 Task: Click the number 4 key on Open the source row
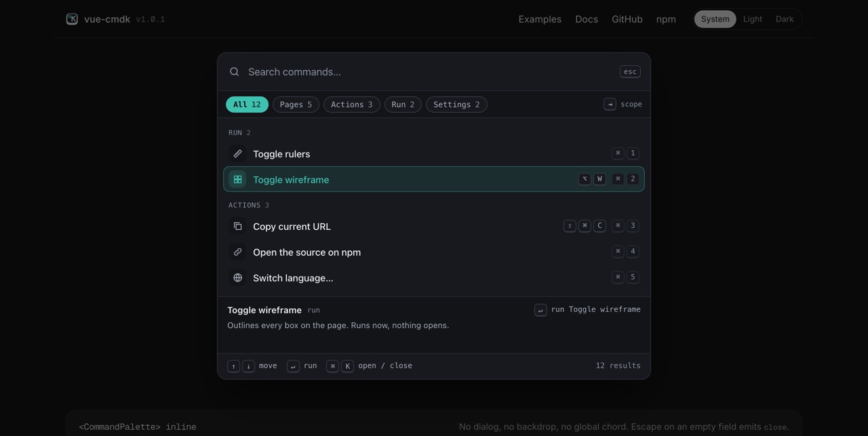[x=633, y=252]
